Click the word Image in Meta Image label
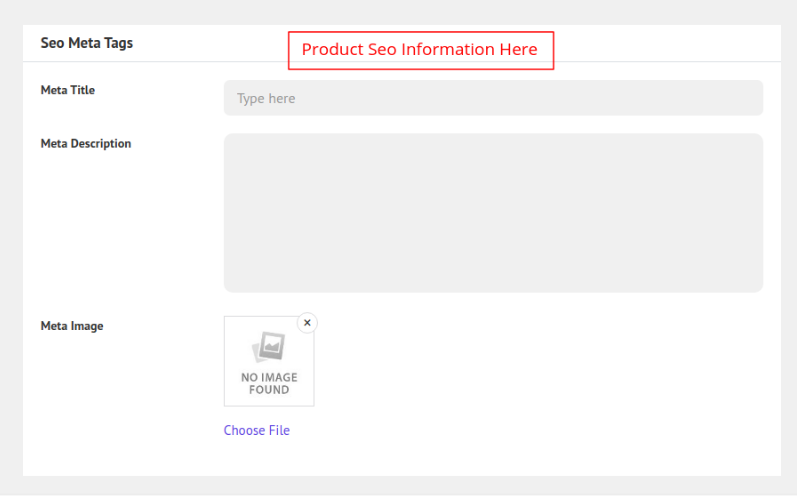Screen dimensions: 797x497 point(86,325)
